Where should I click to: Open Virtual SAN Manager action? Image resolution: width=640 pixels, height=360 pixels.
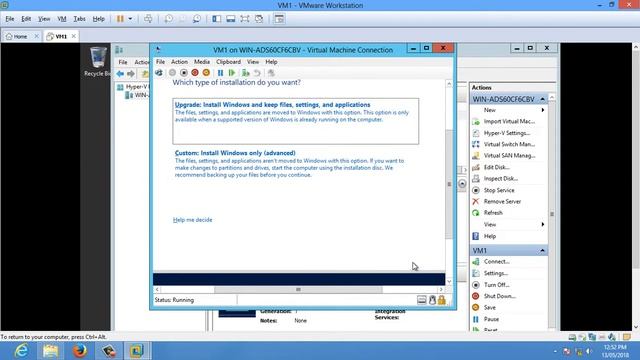point(509,156)
